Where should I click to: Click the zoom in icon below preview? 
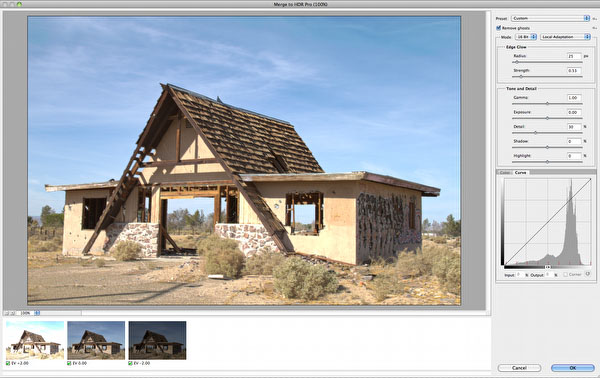pyautogui.click(x=13, y=313)
